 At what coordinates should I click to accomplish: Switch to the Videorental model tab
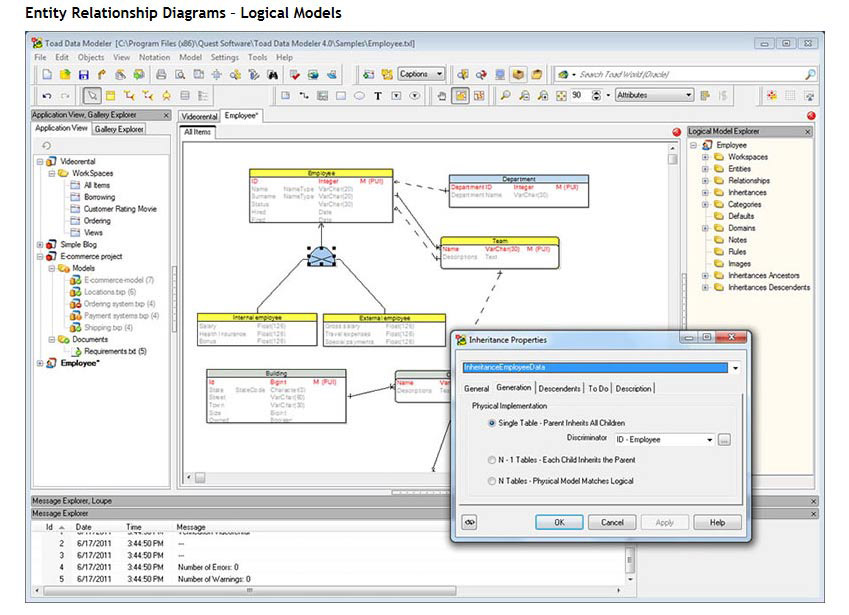coord(199,116)
